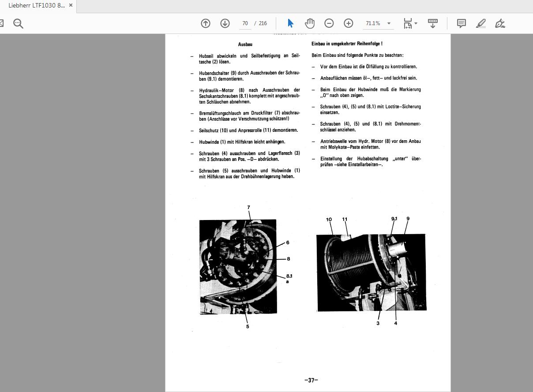Close the Liebherr LTF1030 document tab
533x392 pixels.
[71, 5]
